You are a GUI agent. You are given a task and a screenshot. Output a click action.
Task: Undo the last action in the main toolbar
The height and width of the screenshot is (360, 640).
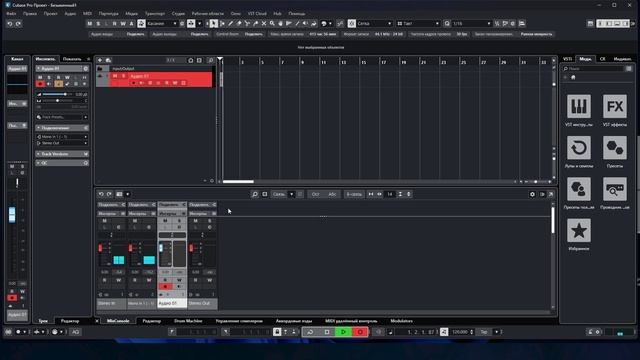10,24
